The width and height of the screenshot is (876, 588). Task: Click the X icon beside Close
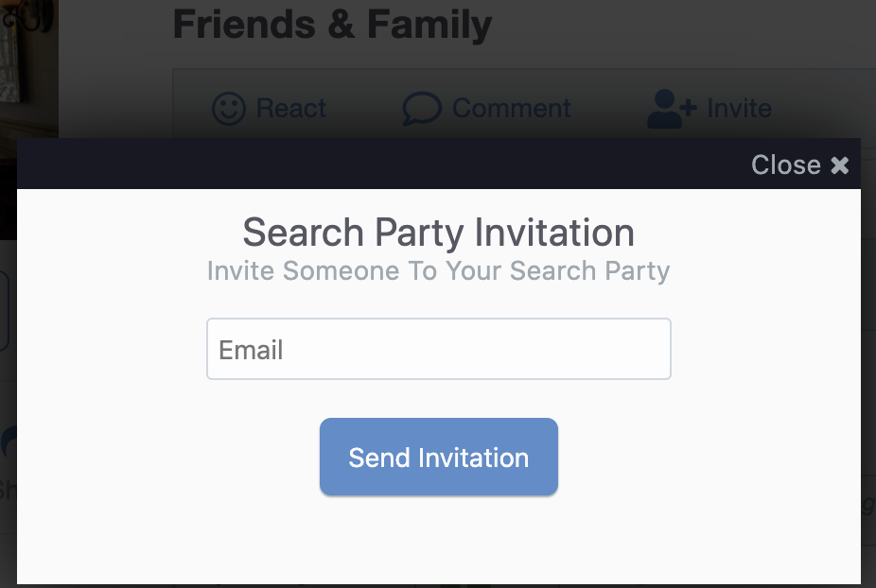[840, 165]
